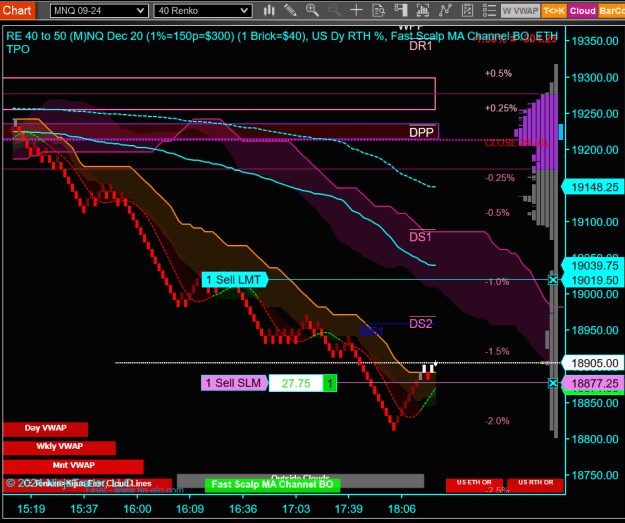Click the 19039.75 price marker
This screenshot has height=523, width=625.
coord(593,265)
